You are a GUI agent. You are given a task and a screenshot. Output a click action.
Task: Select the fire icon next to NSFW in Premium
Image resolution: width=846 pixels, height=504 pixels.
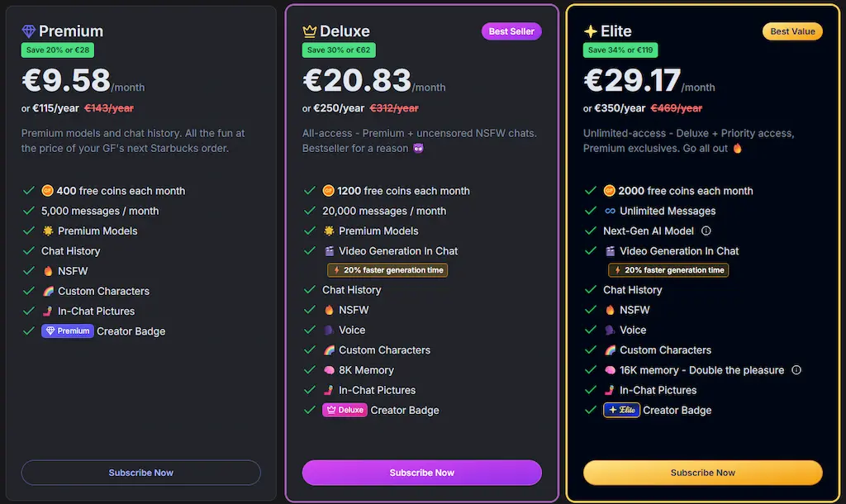click(x=47, y=270)
